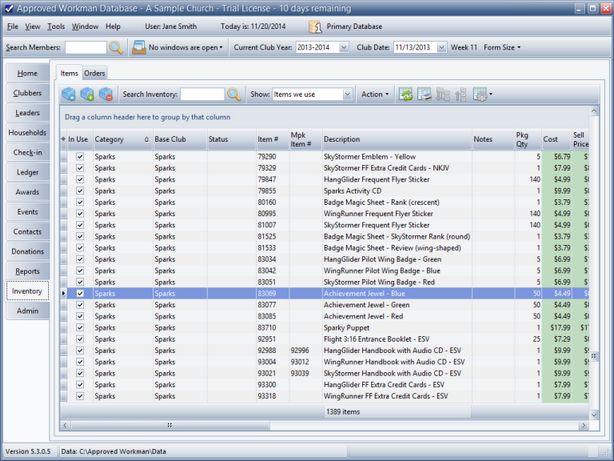This screenshot has height=461, width=614.
Task: Open the Action dropdown menu
Action: click(375, 94)
